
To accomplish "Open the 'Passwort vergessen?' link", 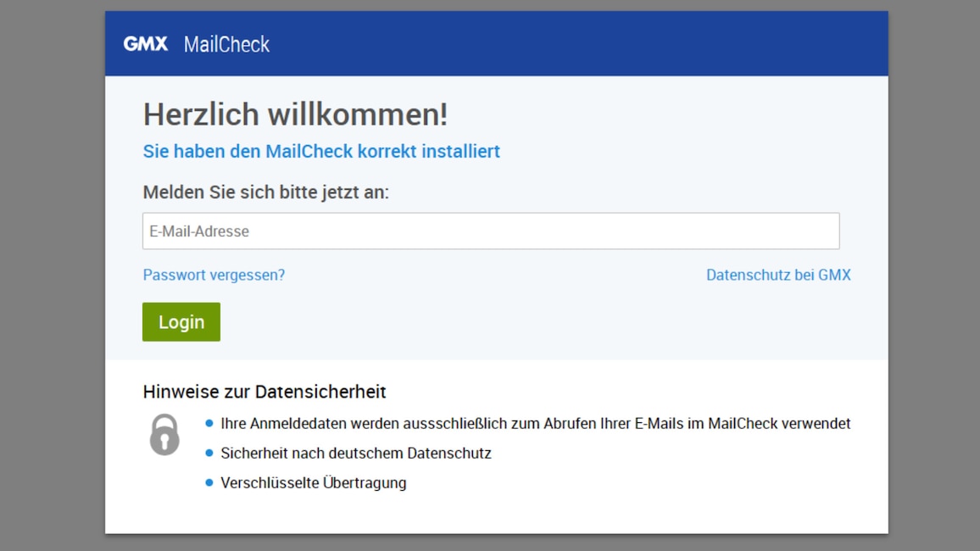I will pos(214,275).
